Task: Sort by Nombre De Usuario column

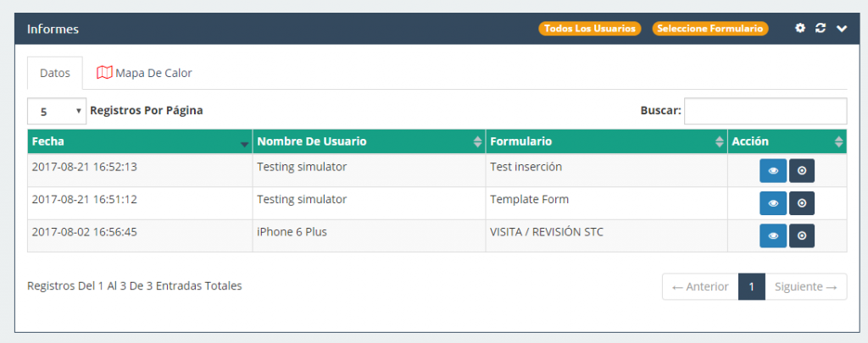Action: click(x=370, y=141)
